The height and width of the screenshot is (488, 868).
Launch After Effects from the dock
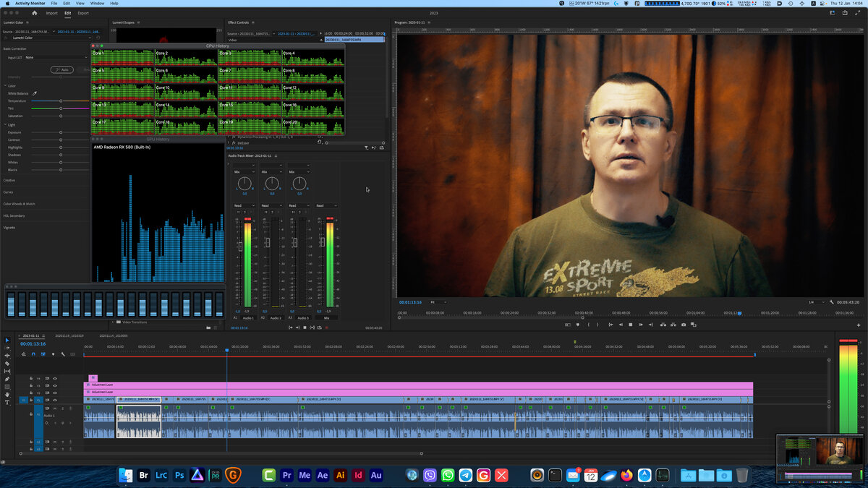323,475
